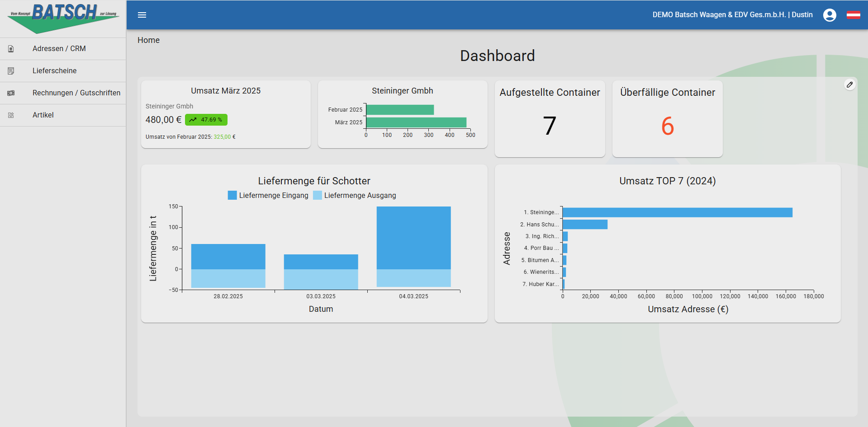Screen dimensions: 868x427
Task: Click the DEMO Batsch Waagen user text
Action: tap(732, 15)
